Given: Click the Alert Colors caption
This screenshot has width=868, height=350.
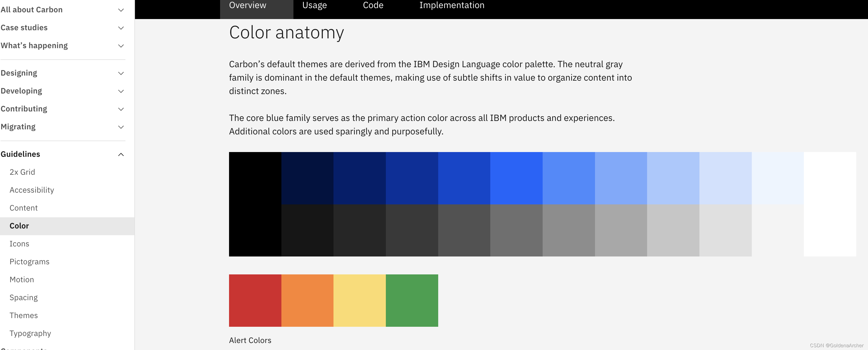Looking at the screenshot, I should click(250, 340).
